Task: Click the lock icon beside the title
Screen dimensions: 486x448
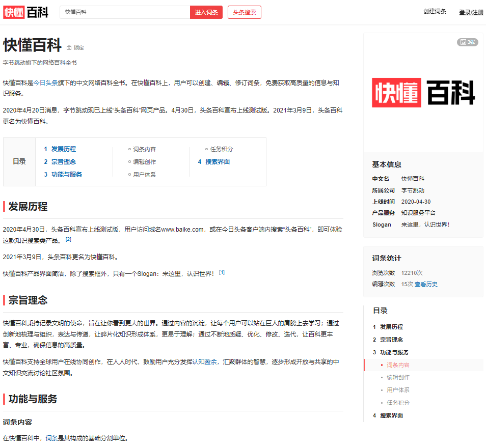Action: pos(69,48)
